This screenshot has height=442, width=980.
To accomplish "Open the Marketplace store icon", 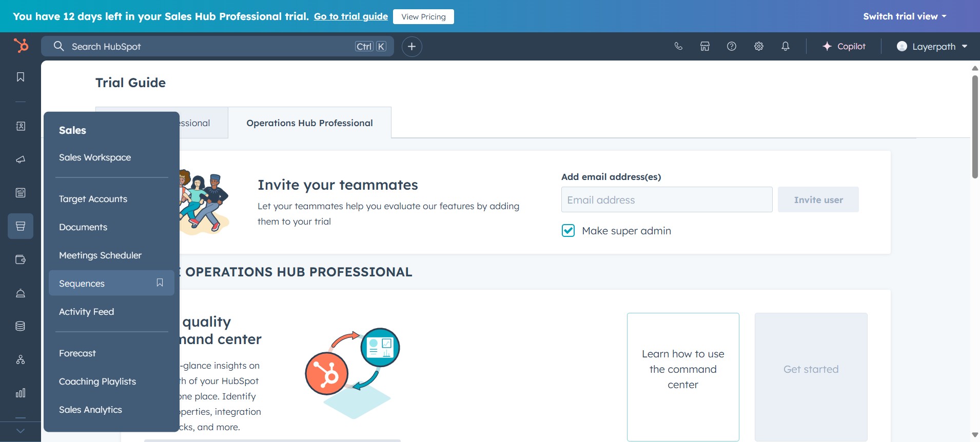I will (705, 46).
